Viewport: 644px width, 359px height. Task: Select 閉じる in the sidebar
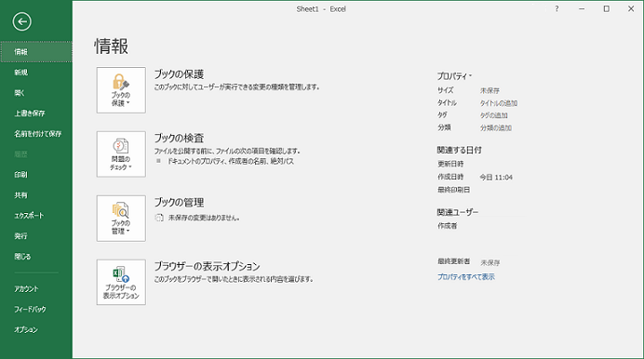(x=36, y=257)
